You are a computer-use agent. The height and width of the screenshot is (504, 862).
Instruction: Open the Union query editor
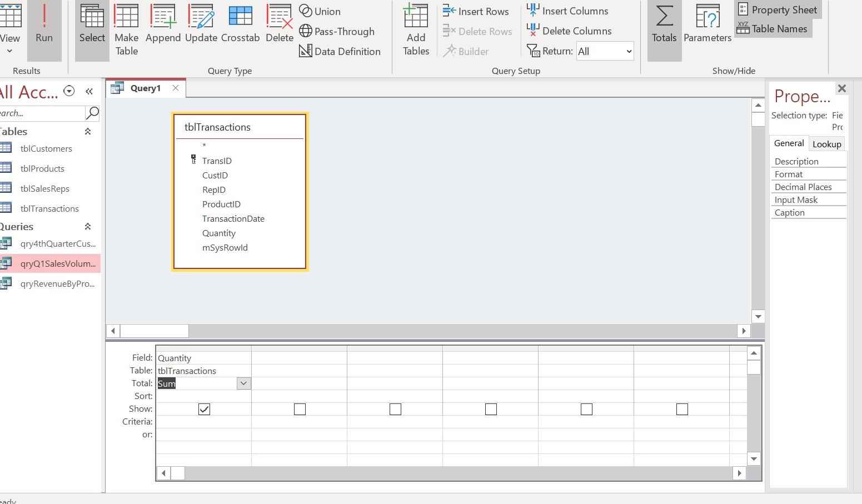(325, 11)
